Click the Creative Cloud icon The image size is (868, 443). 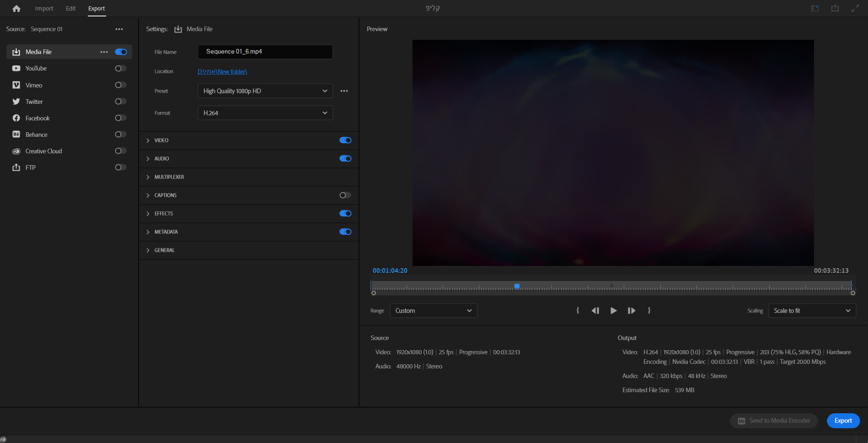pos(16,151)
